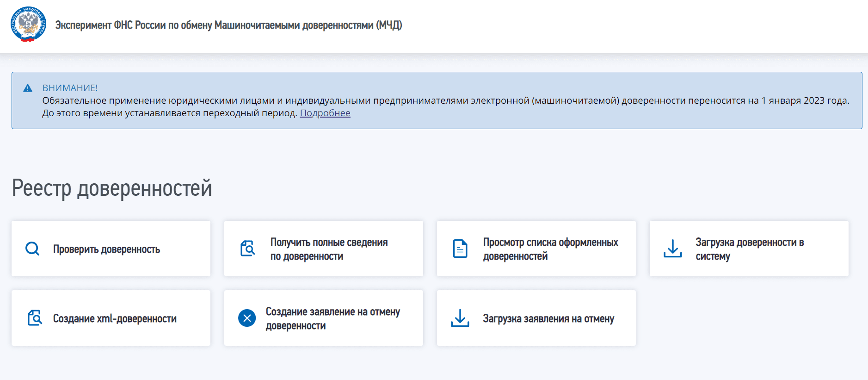The image size is (868, 380).
Task: Open Создание заявление на отмену доверенности text
Action: [332, 318]
